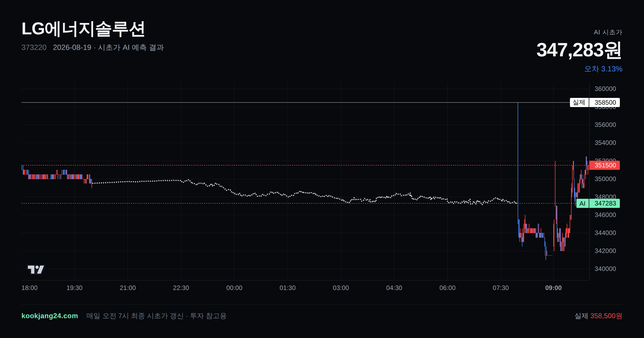Click the 354000 price axis label
The height and width of the screenshot is (338, 644).
click(605, 143)
